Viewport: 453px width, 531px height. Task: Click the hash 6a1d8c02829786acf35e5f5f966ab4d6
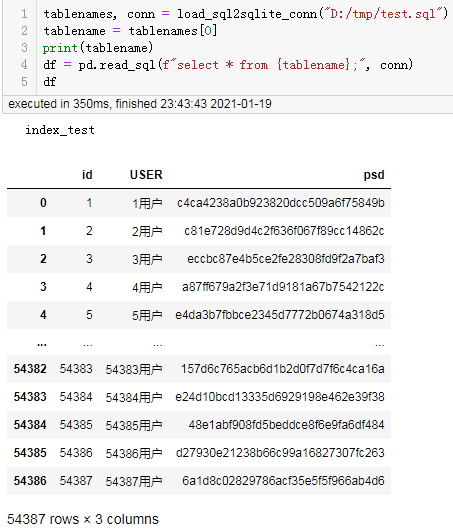coord(283,481)
